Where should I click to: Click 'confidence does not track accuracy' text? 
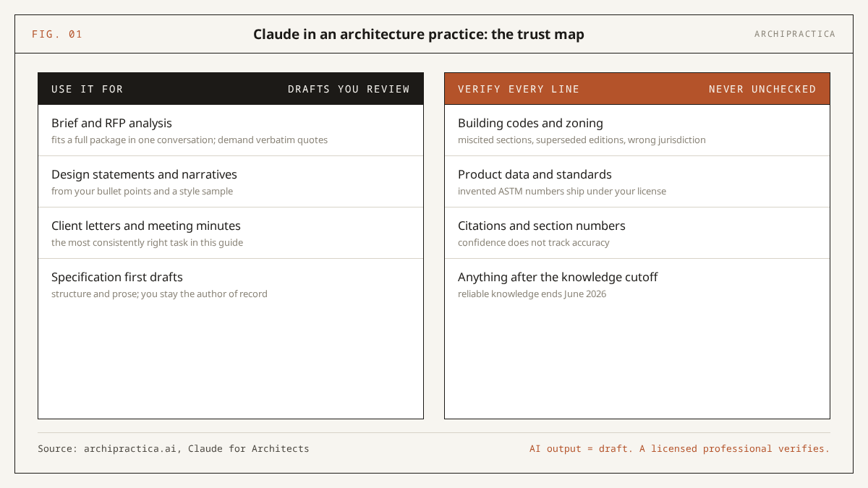pos(534,242)
